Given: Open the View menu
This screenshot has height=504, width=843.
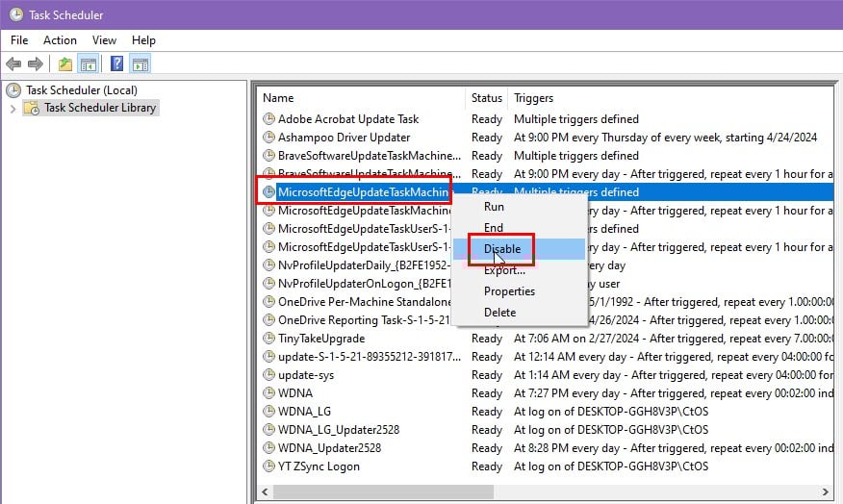Looking at the screenshot, I should (x=104, y=40).
